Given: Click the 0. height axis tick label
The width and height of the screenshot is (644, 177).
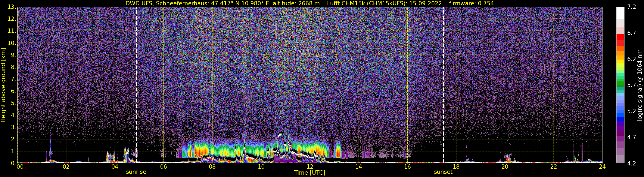Looking at the screenshot, I should coord(13,163).
